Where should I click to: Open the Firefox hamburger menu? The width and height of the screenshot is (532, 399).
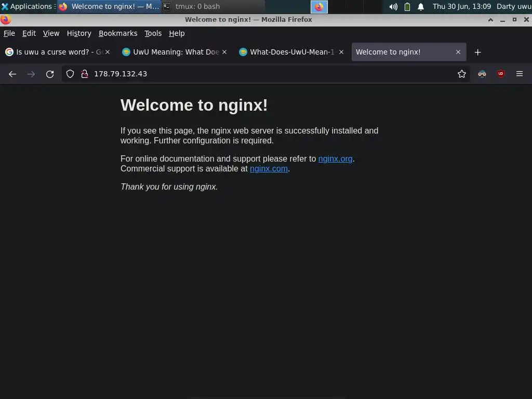519,74
